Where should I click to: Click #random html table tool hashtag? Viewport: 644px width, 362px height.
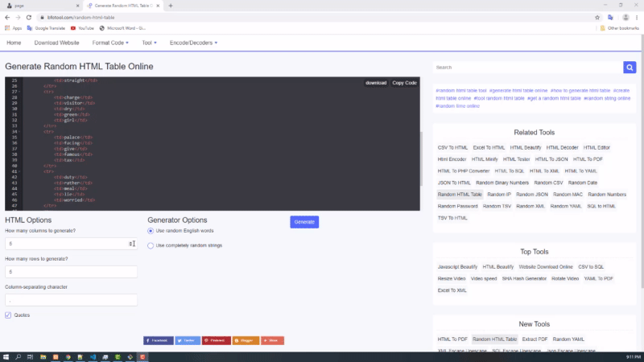460,91
